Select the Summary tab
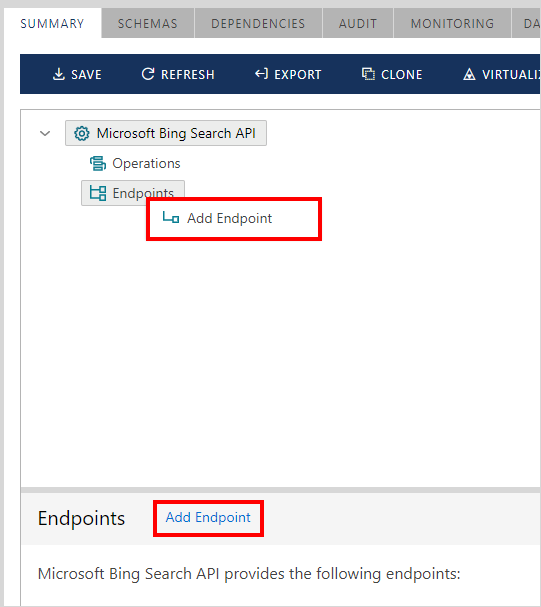 pyautogui.click(x=52, y=24)
